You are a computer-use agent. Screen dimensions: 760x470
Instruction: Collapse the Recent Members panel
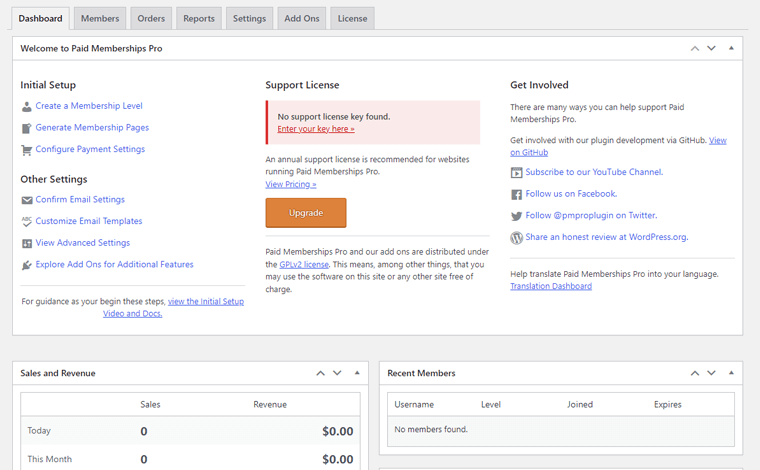coord(731,373)
